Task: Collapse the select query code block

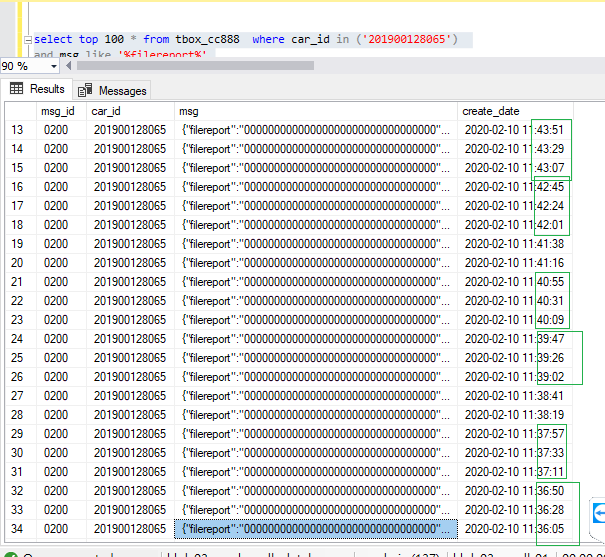Action: tap(27, 40)
